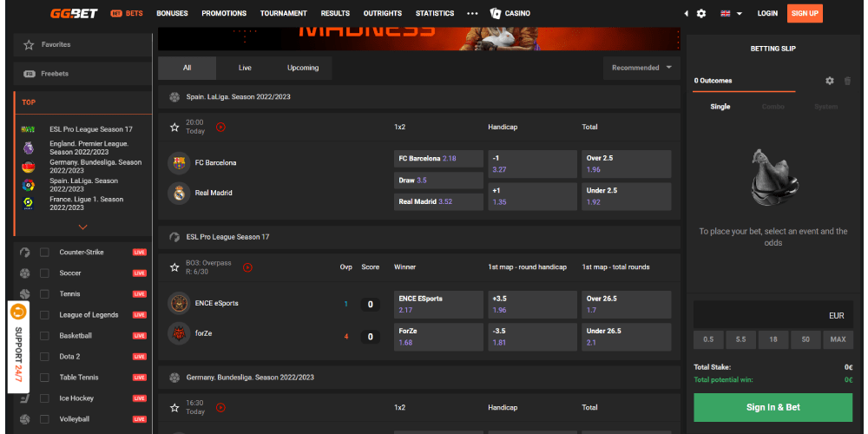This screenshot has height=434, width=868.
Task: Clear betting slip with trash icon
Action: point(845,81)
